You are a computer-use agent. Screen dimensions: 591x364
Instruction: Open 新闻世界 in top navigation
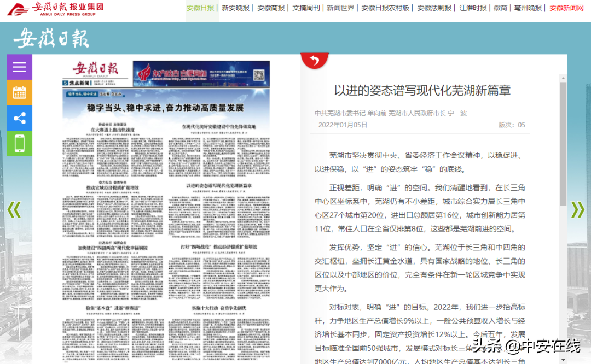[x=340, y=8]
